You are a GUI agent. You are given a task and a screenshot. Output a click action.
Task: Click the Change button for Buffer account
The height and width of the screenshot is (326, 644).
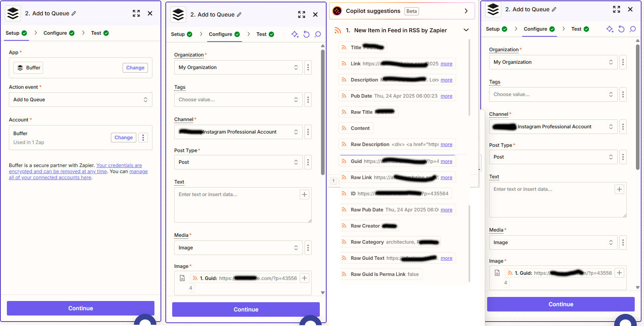point(123,138)
